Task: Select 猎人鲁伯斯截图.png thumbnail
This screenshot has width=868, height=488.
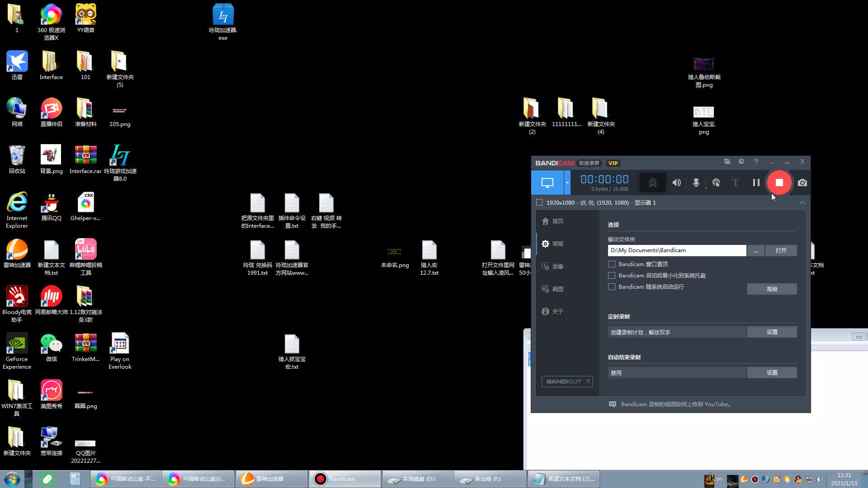Action: 704,72
